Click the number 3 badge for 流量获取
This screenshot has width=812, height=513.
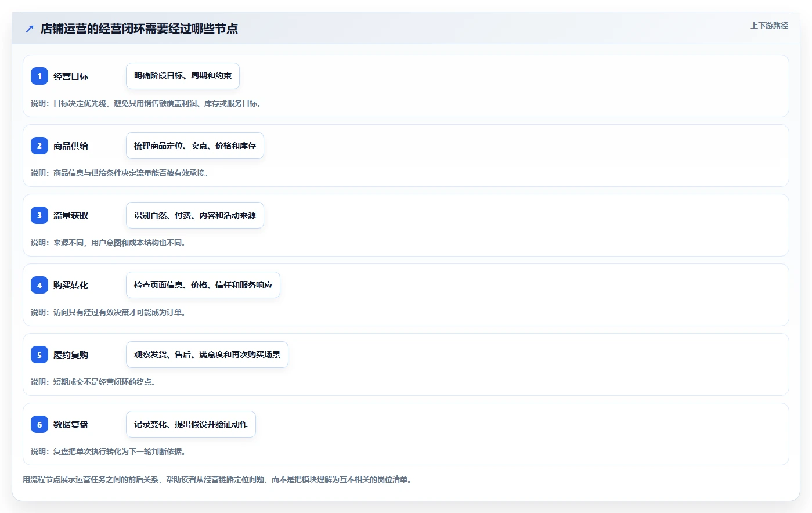pyautogui.click(x=39, y=215)
